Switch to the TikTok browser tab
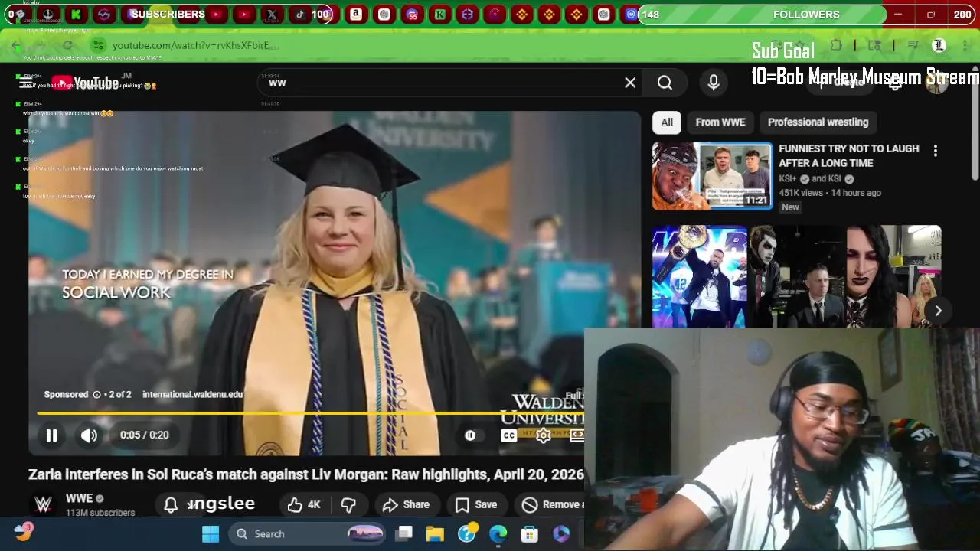The width and height of the screenshot is (980, 551). (x=299, y=14)
